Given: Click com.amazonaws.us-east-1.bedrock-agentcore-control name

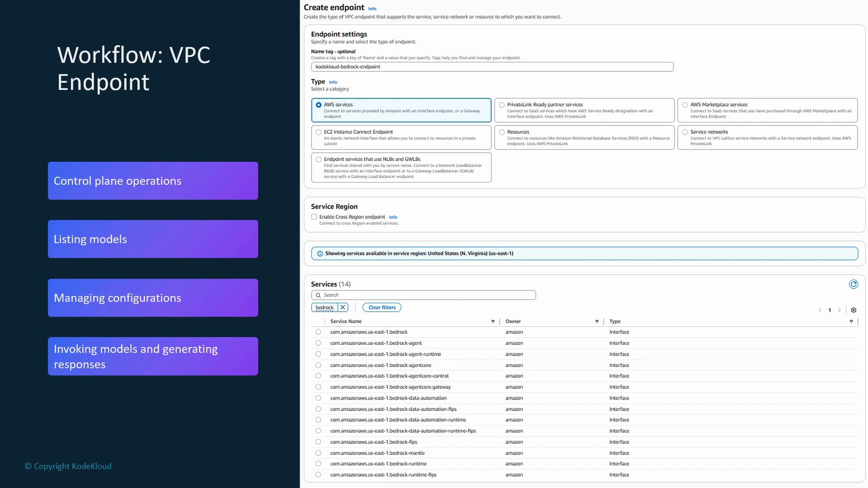Looking at the screenshot, I should [x=389, y=376].
